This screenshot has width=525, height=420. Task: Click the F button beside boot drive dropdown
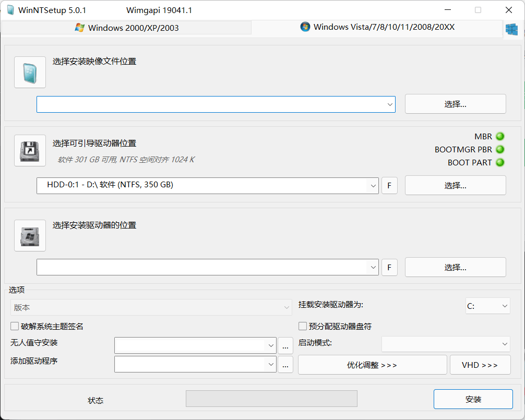(x=389, y=186)
